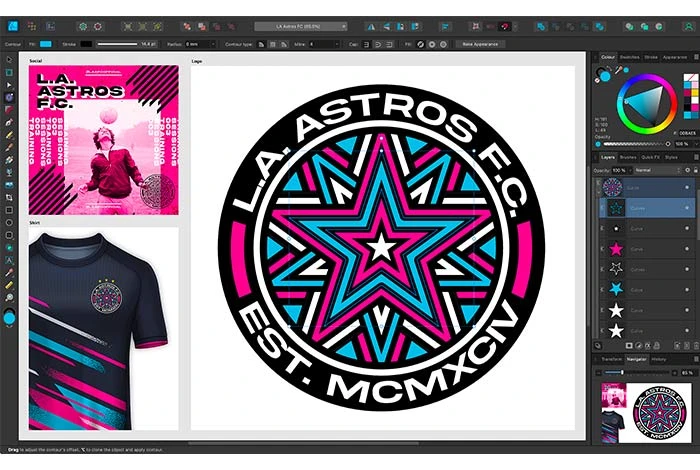
Task: Switch to the Pixel persona icon
Action: point(32,26)
